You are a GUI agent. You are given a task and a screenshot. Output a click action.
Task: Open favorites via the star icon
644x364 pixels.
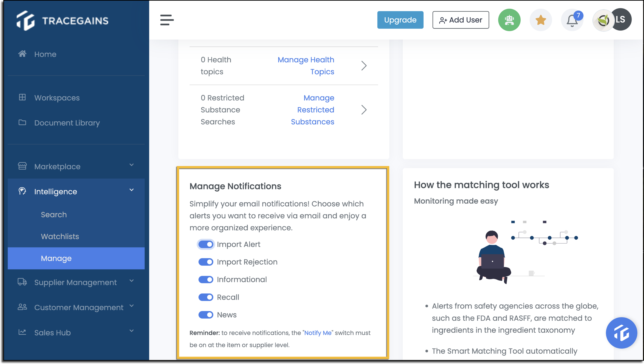point(541,20)
